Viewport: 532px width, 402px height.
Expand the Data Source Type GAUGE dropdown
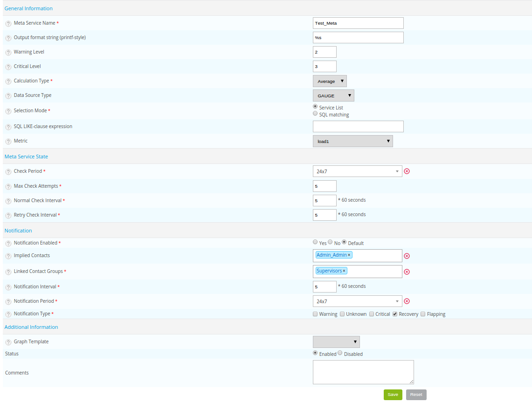(x=333, y=95)
